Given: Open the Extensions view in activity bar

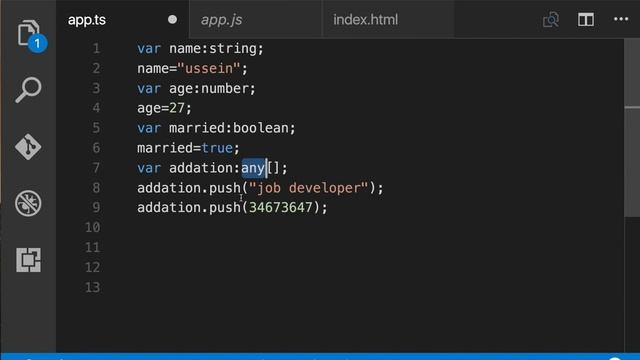Looking at the screenshot, I should click(x=28, y=260).
